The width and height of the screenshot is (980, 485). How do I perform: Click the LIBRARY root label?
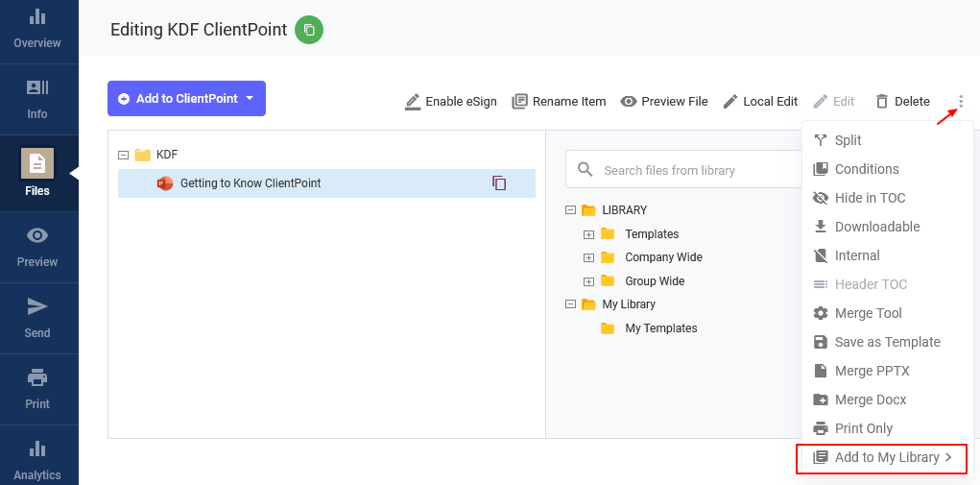tap(624, 210)
